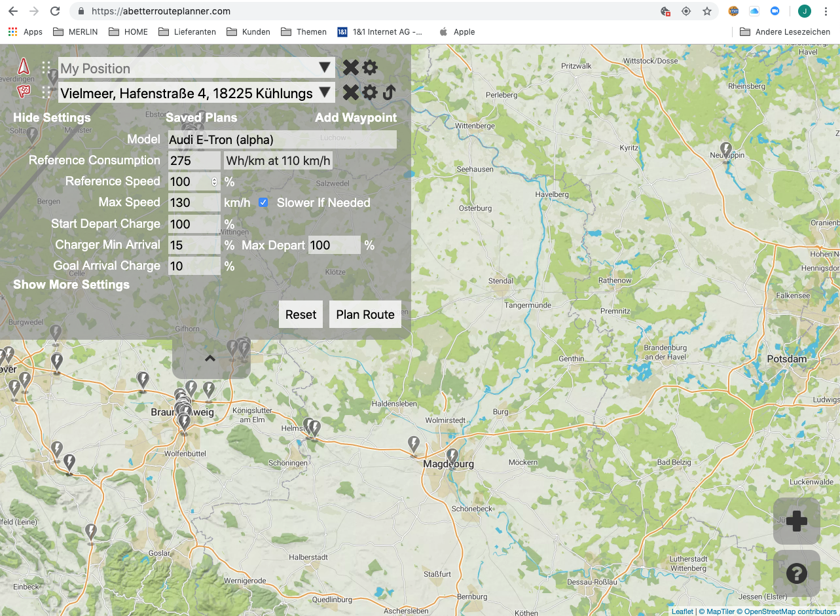Open the Lieferanten bookmarks folder
Screen dimensions: 840x616
point(187,31)
